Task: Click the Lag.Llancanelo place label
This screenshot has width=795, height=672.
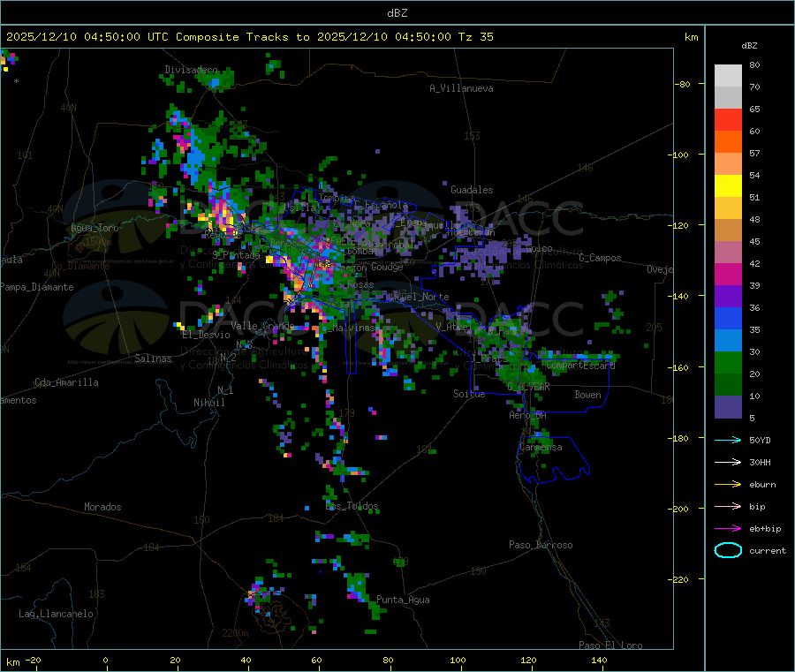Action: (x=56, y=614)
